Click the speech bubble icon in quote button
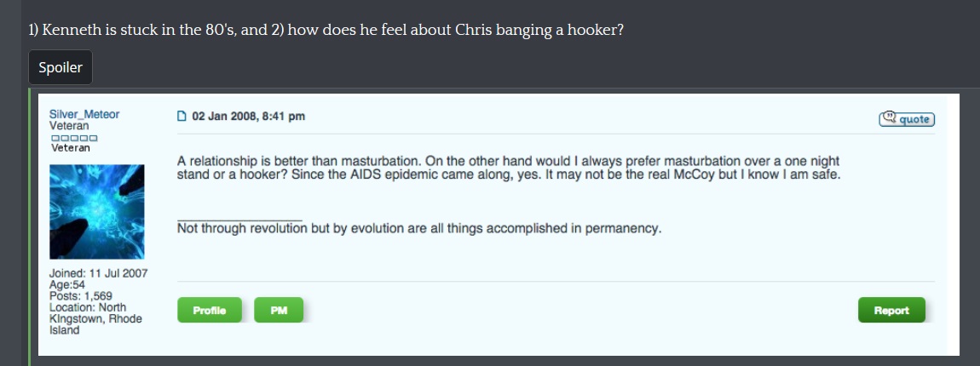The image size is (980, 366). [x=889, y=117]
